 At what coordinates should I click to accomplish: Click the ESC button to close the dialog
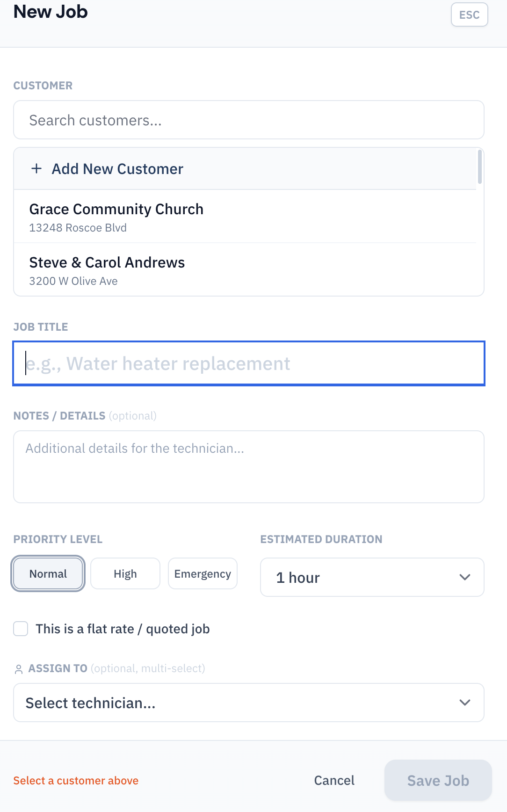pyautogui.click(x=469, y=14)
